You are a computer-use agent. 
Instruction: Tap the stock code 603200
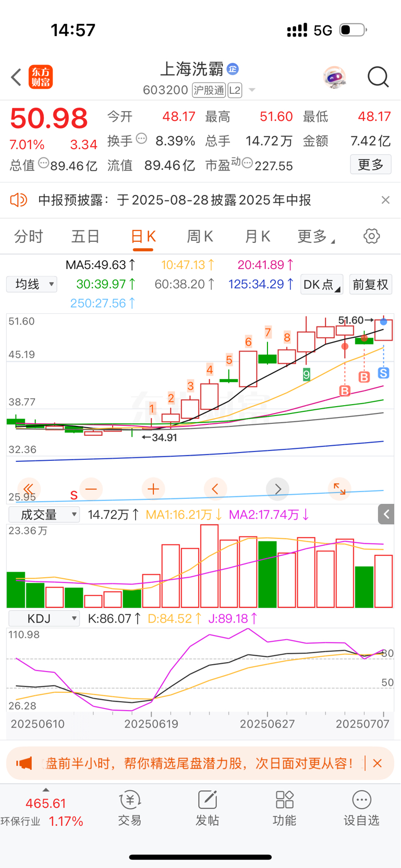165,90
